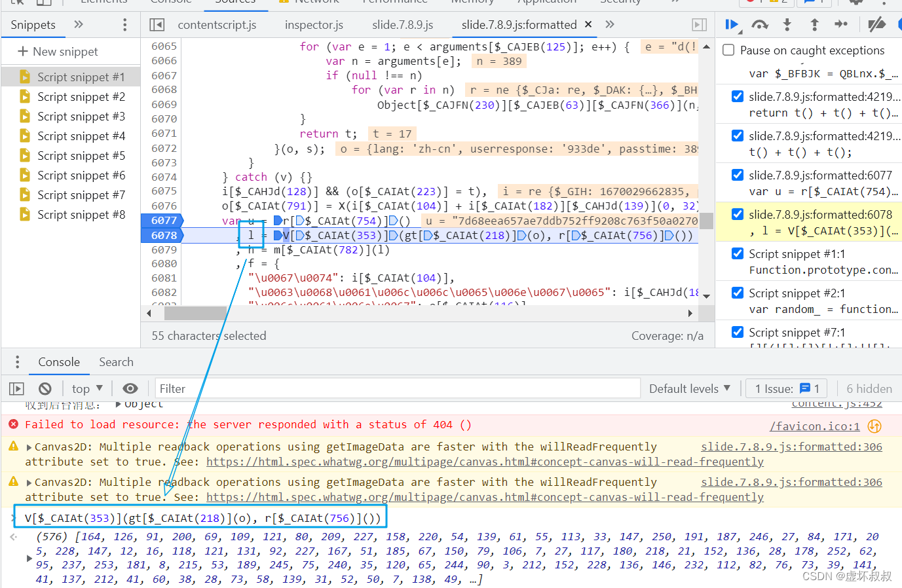Open the Default levels dropdown
Screen dimensions: 902x588
[x=690, y=388]
